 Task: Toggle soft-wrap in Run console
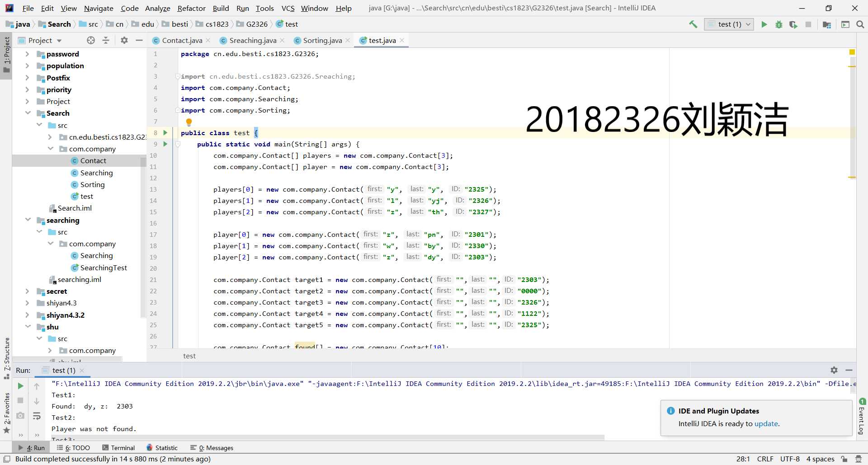tap(37, 416)
